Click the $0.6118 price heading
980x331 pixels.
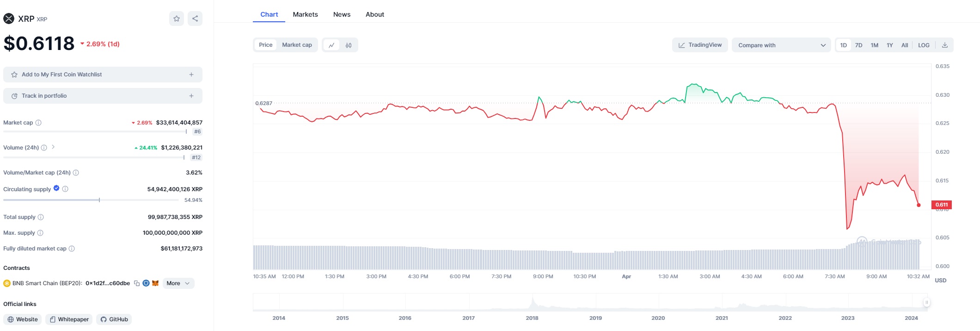coord(39,44)
